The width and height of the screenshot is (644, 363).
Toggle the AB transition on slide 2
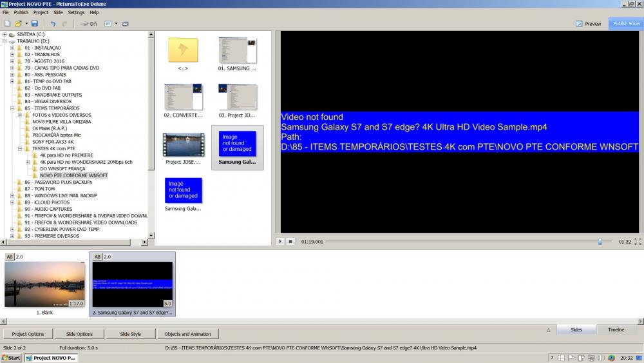point(97,257)
